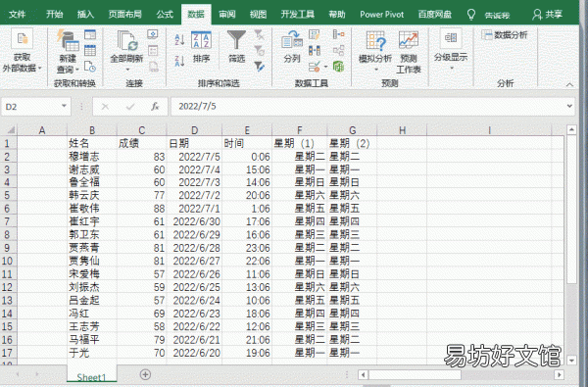
Task: Click the Recent Sources icon
Action: (x=90, y=67)
